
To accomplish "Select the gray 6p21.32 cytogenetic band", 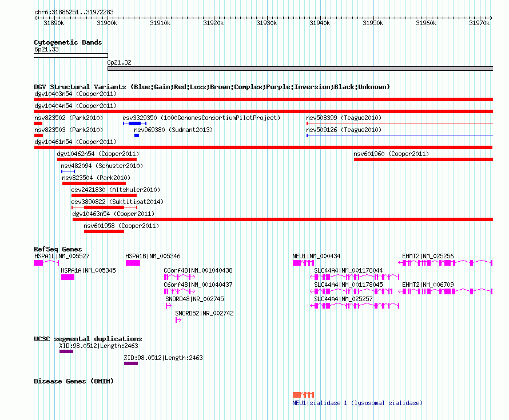I will [300, 69].
